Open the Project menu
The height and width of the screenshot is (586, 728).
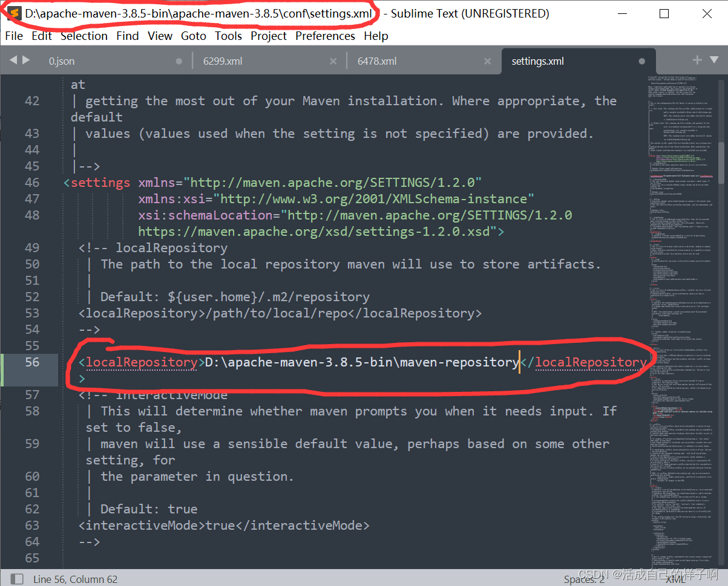(269, 36)
